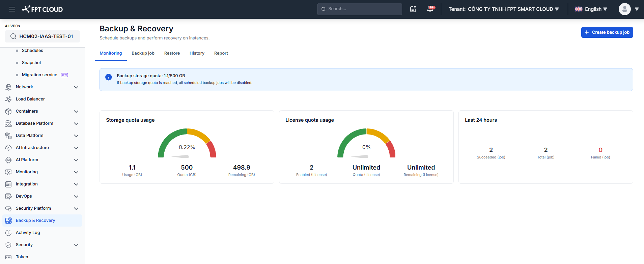Expand the AI Platform chevron
The width and height of the screenshot is (644, 264).
76,160
